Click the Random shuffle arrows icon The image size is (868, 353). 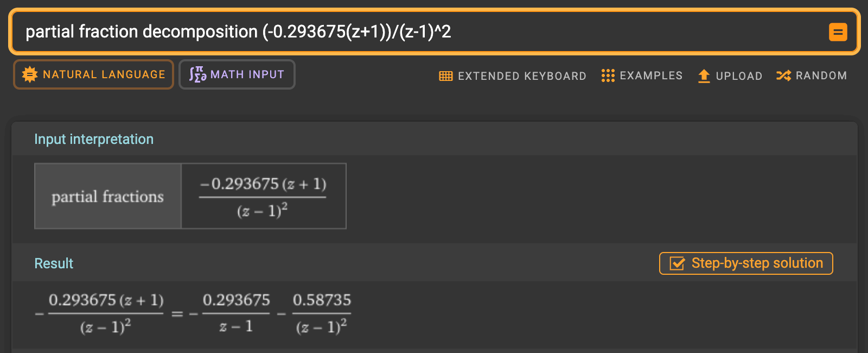(x=783, y=75)
